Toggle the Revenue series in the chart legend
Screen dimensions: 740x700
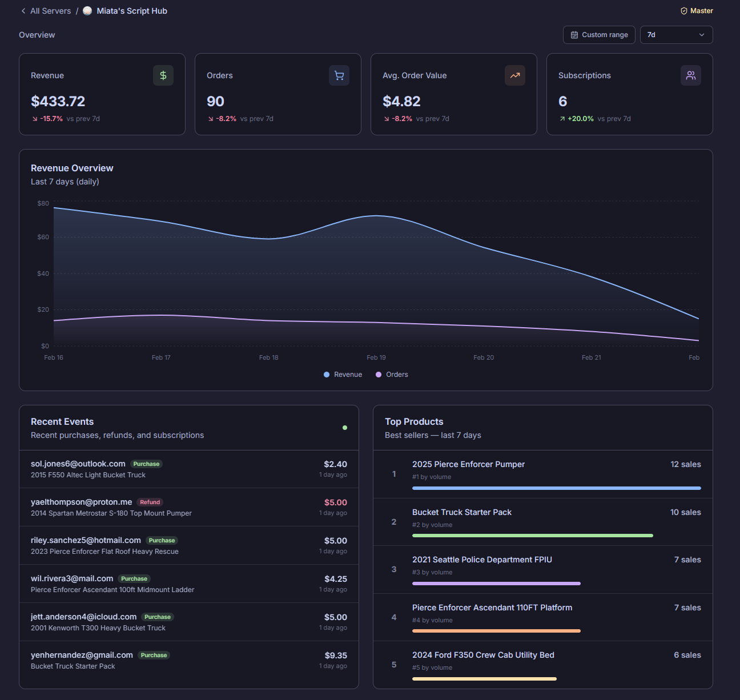pyautogui.click(x=343, y=374)
